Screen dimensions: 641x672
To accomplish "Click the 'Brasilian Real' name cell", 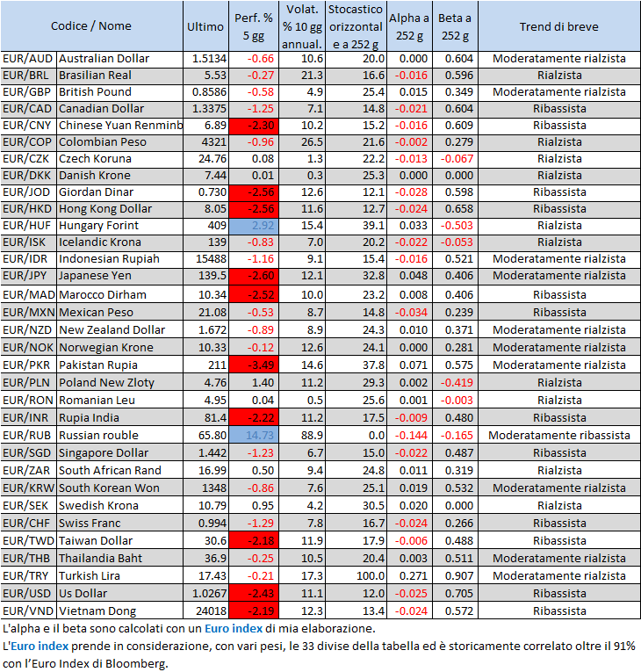I will coord(120,76).
